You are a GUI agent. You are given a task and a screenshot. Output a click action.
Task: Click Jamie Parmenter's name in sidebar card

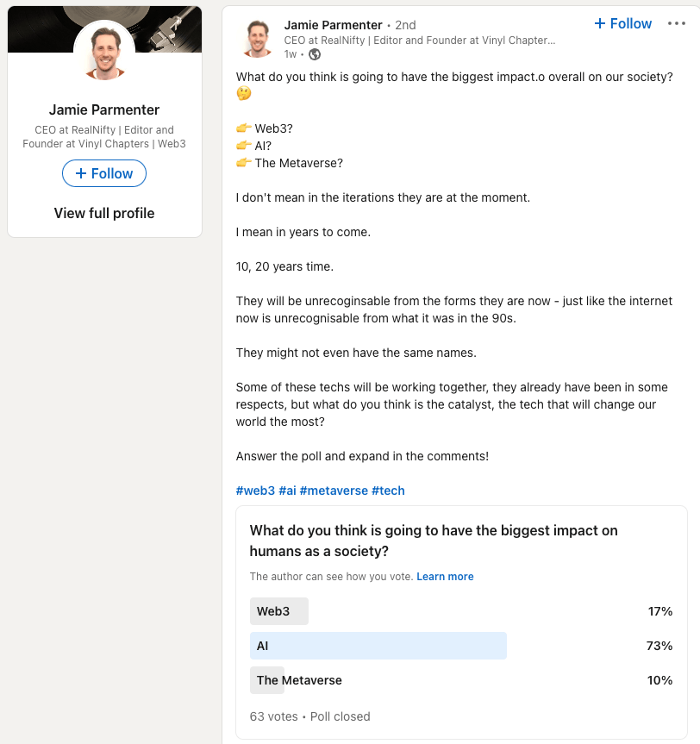[104, 109]
